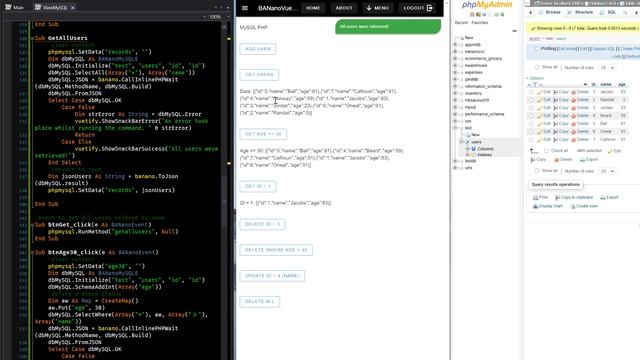Click the Indexes icon under the users table
The width and height of the screenshot is (640, 360).
[473, 155]
